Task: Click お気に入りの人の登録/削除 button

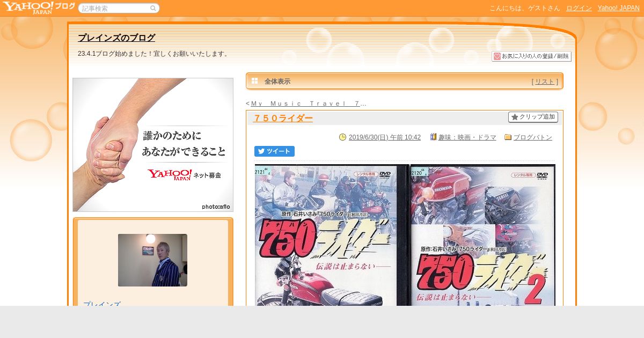Action: tap(531, 56)
